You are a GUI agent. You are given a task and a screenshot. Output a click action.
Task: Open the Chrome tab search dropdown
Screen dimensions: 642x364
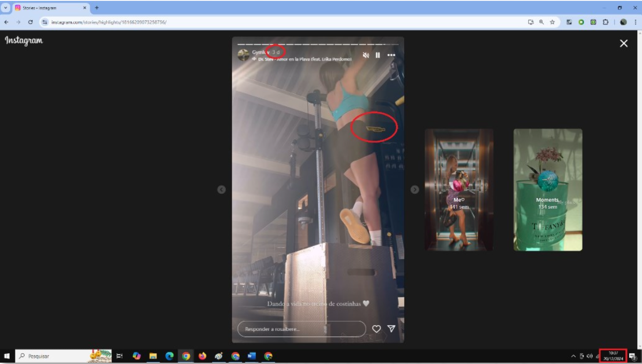pyautogui.click(x=6, y=8)
